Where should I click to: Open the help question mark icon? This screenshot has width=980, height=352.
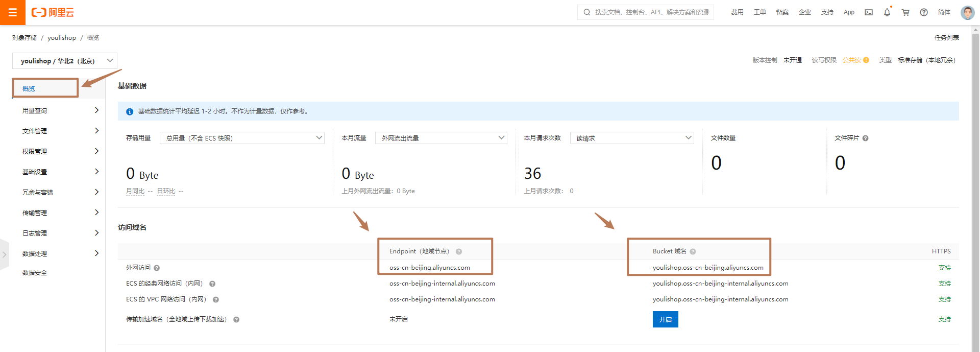point(924,12)
